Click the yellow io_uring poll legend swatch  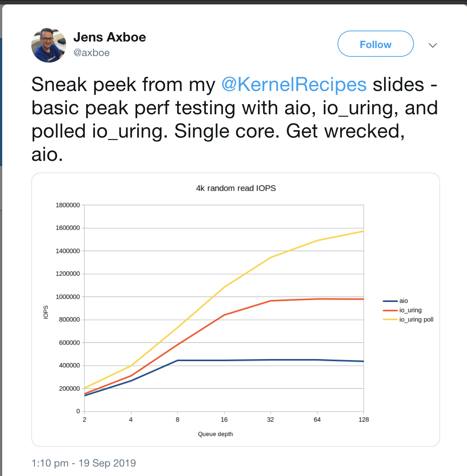pyautogui.click(x=390, y=320)
